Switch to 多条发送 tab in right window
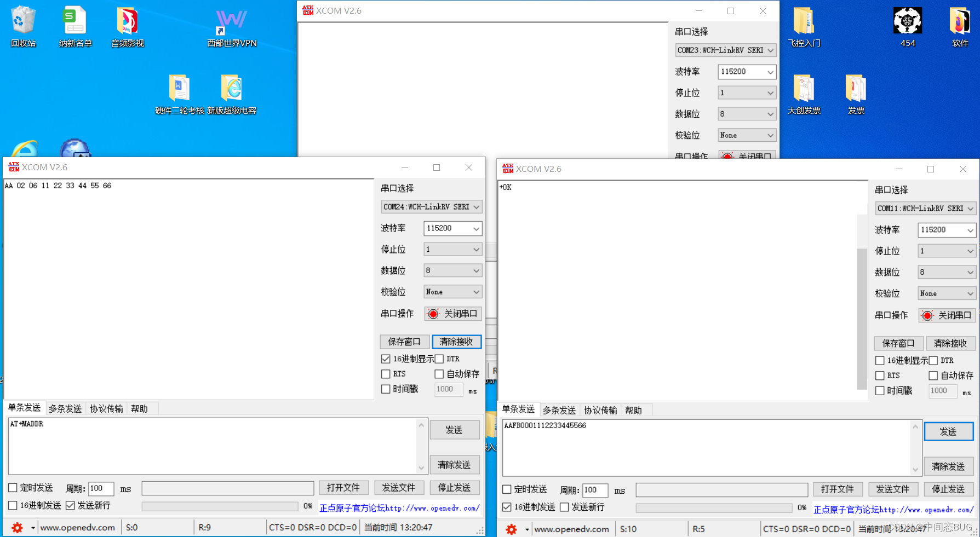Viewport: 980px width, 537px height. pos(559,410)
